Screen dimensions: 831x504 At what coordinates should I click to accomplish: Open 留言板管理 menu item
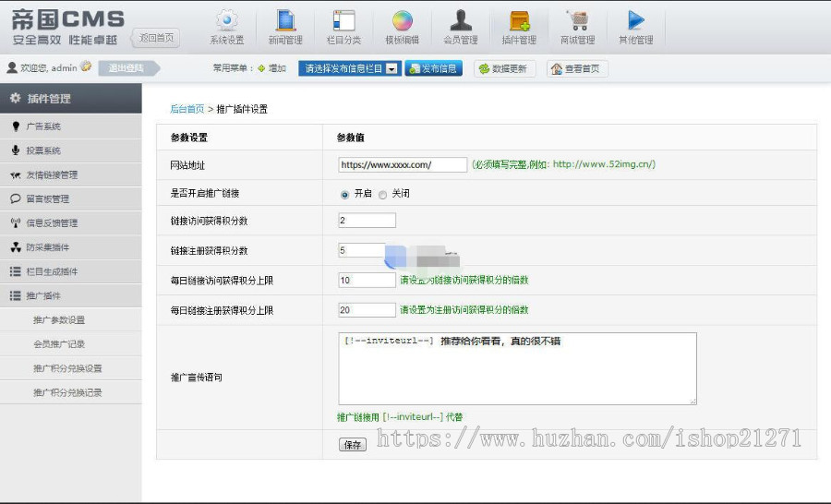tap(70, 199)
